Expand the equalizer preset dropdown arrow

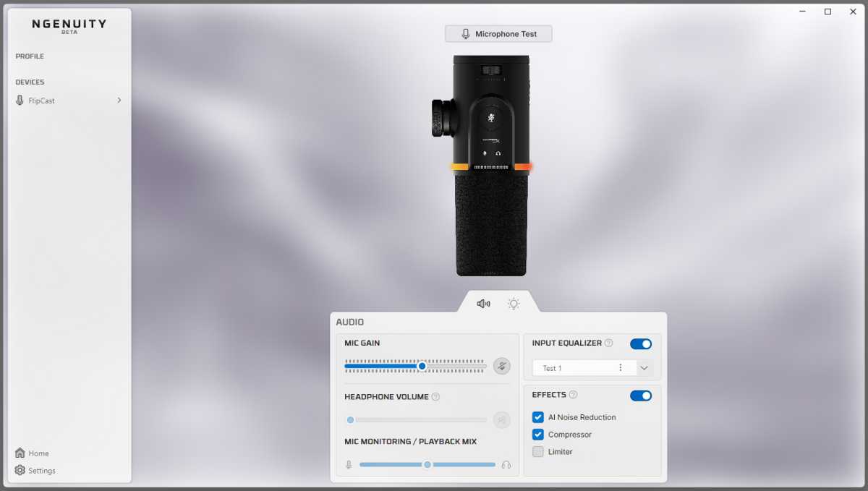pyautogui.click(x=644, y=368)
